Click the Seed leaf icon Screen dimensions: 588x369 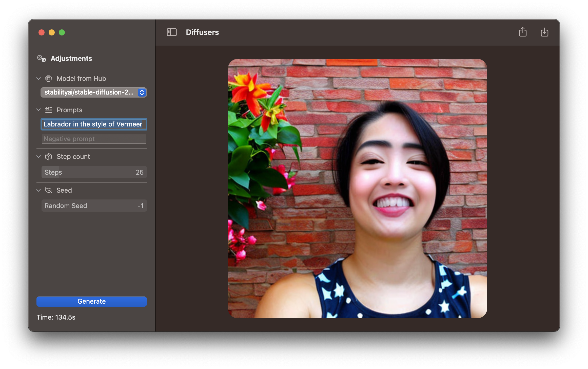pos(48,190)
